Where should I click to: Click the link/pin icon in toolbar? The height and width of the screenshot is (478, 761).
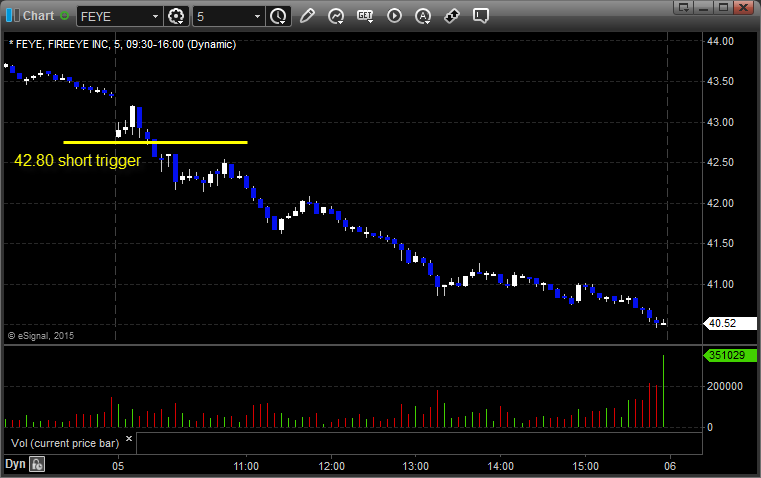(x=452, y=16)
